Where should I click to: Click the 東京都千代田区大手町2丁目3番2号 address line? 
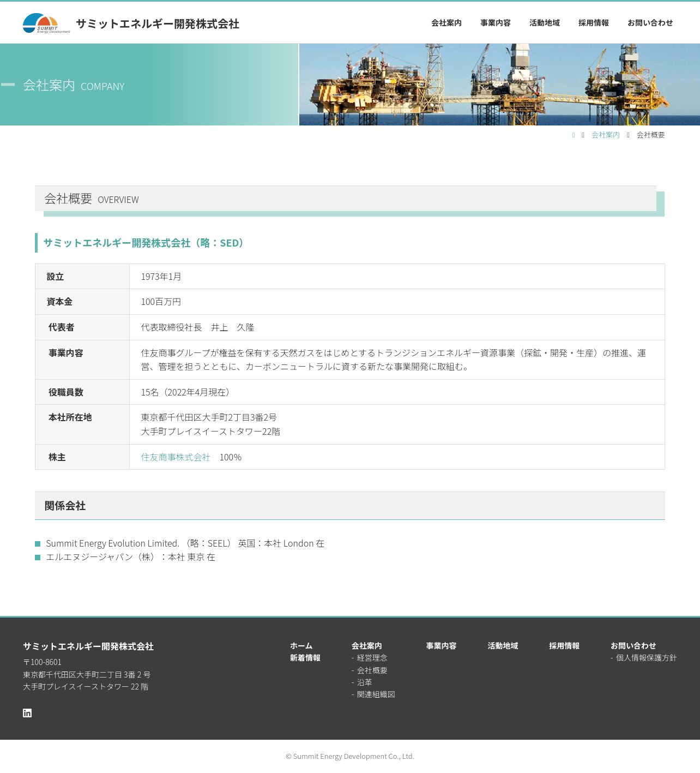(209, 417)
